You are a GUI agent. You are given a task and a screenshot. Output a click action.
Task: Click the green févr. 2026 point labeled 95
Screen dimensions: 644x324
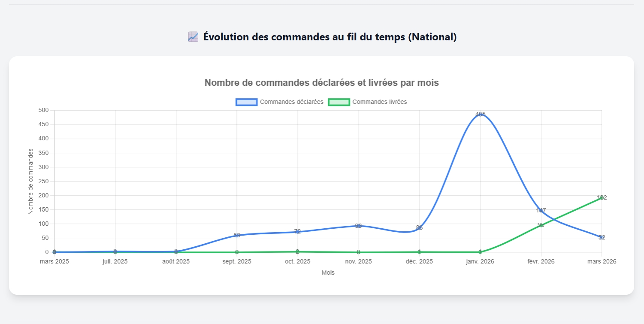(x=541, y=225)
